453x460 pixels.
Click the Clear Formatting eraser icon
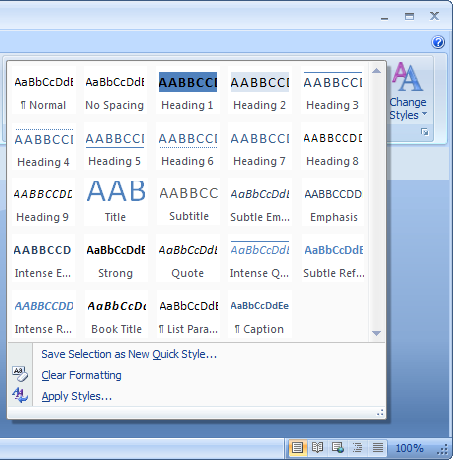pos(20,374)
